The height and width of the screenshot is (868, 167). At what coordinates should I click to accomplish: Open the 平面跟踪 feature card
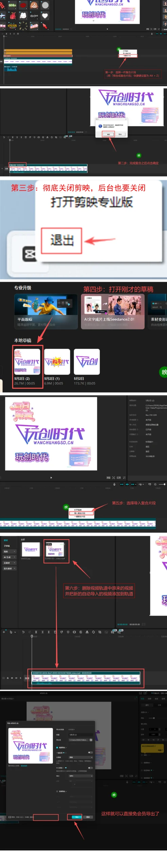click(46, 311)
